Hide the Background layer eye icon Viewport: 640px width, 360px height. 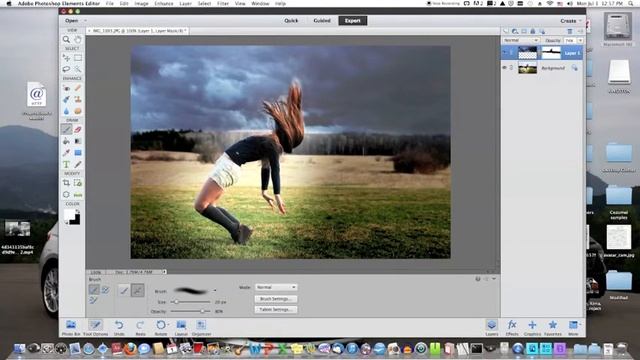tap(504, 68)
